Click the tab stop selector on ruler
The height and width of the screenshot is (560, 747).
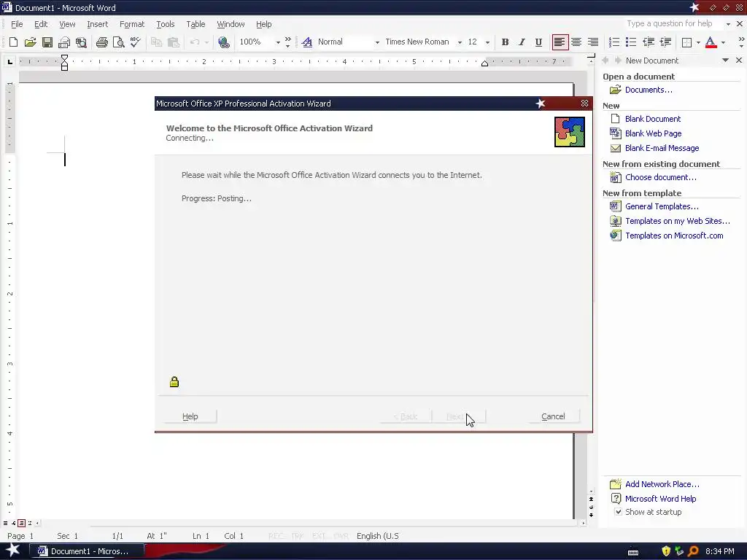click(10, 61)
